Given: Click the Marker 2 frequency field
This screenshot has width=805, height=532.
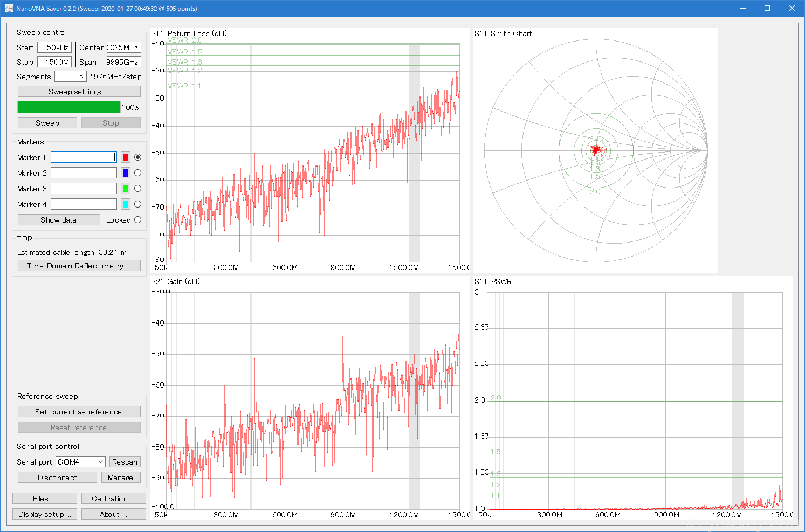Looking at the screenshot, I should pyautogui.click(x=84, y=173).
